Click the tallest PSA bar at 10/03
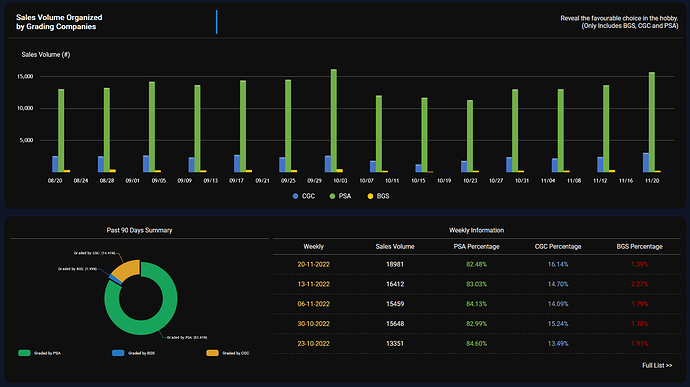This screenshot has width=690, height=387. click(x=334, y=120)
